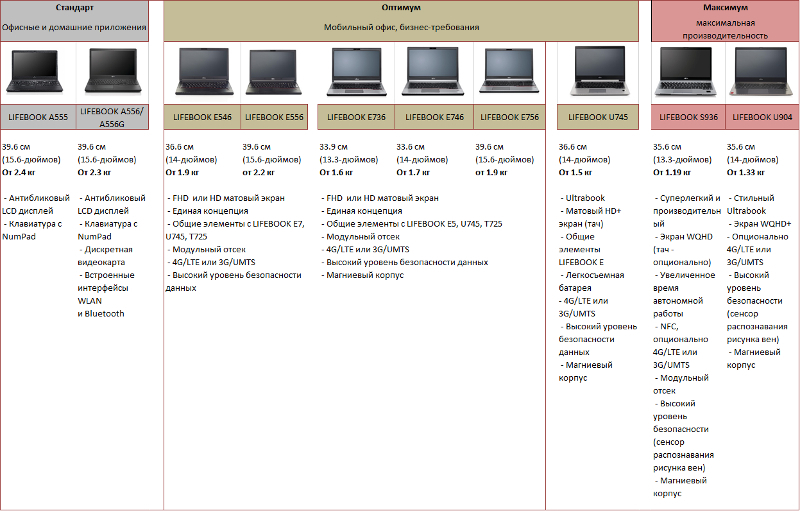The height and width of the screenshot is (511, 800).
Task: Click 'Опционально' feature under U904
Action: click(760, 237)
